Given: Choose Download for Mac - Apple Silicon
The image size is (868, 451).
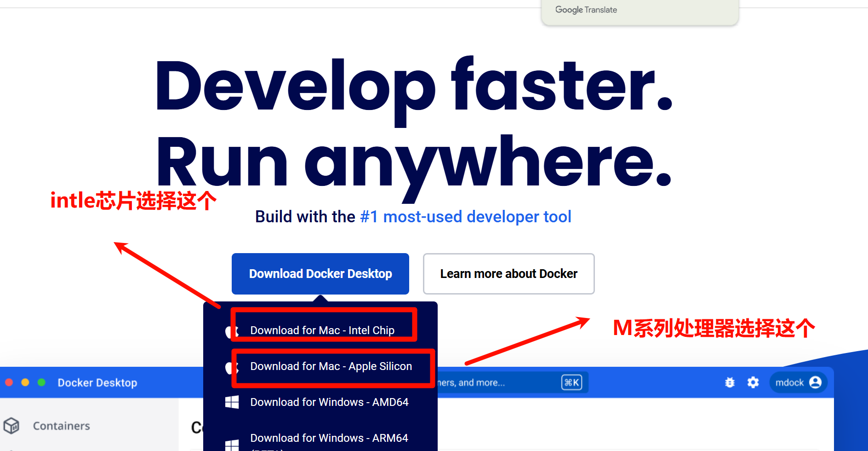Looking at the screenshot, I should (331, 366).
